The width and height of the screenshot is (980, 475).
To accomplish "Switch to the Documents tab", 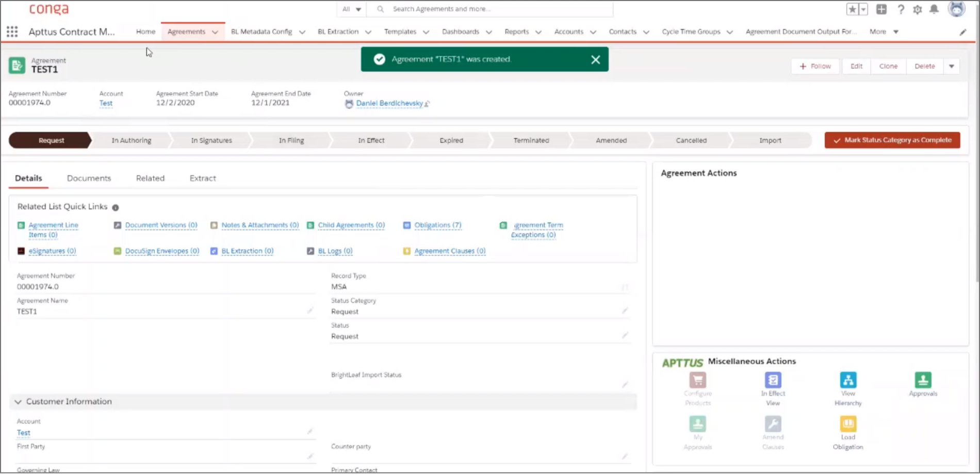I will 89,178.
